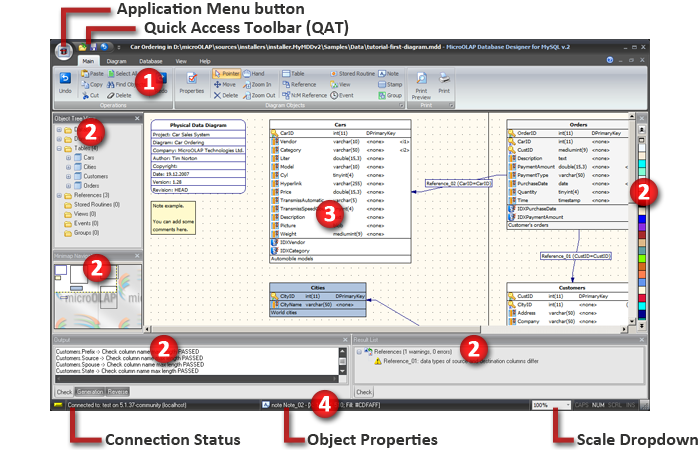Click the open folder icon in Quick Access Toolbar
700x450 pixels.
[x=83, y=47]
